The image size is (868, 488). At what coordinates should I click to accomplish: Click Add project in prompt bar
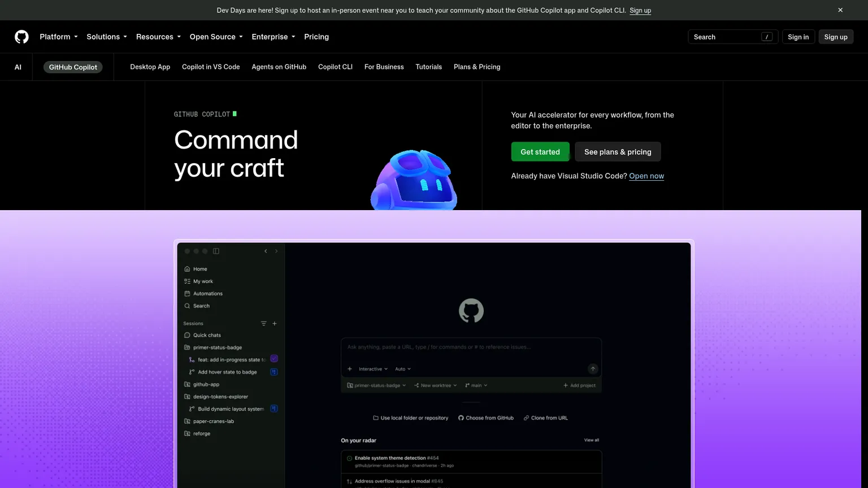579,385
